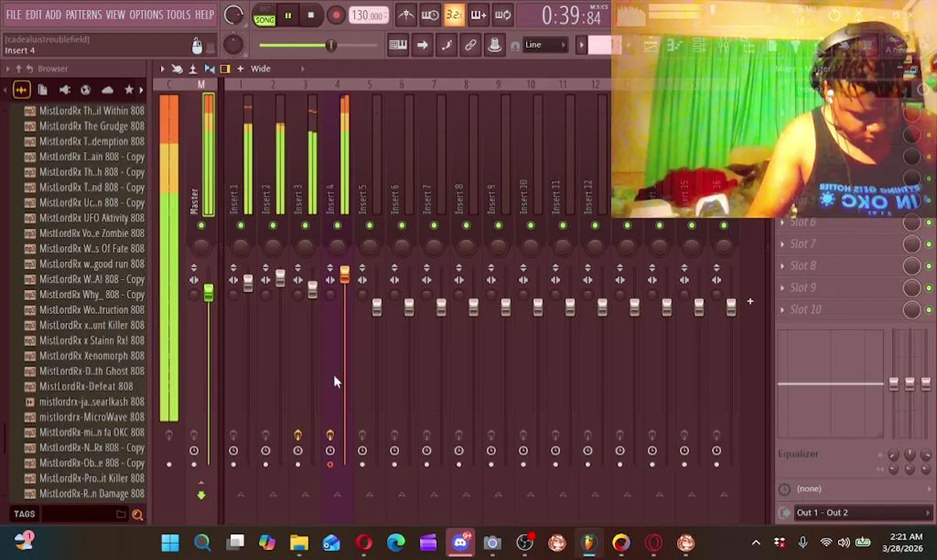Open the mixer options menu arrow

pos(162,69)
